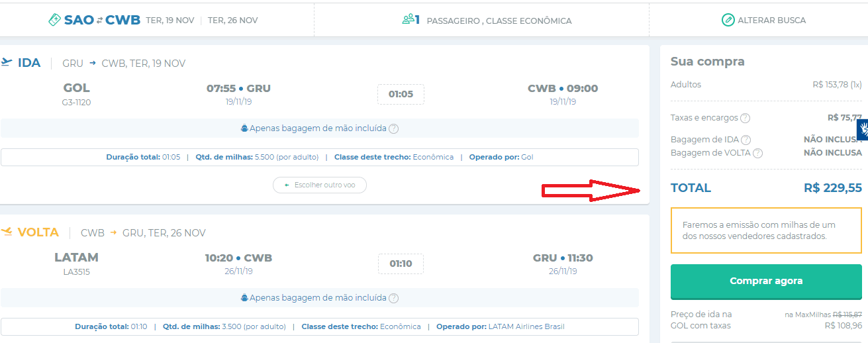This screenshot has width=868, height=343.
Task: Select the passenger and class summary
Action: (487, 21)
